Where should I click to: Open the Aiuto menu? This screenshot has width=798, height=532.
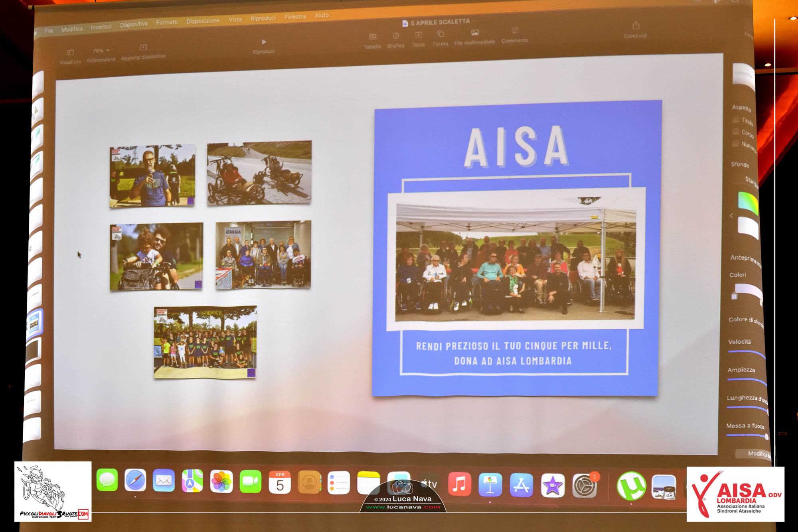[x=322, y=15]
